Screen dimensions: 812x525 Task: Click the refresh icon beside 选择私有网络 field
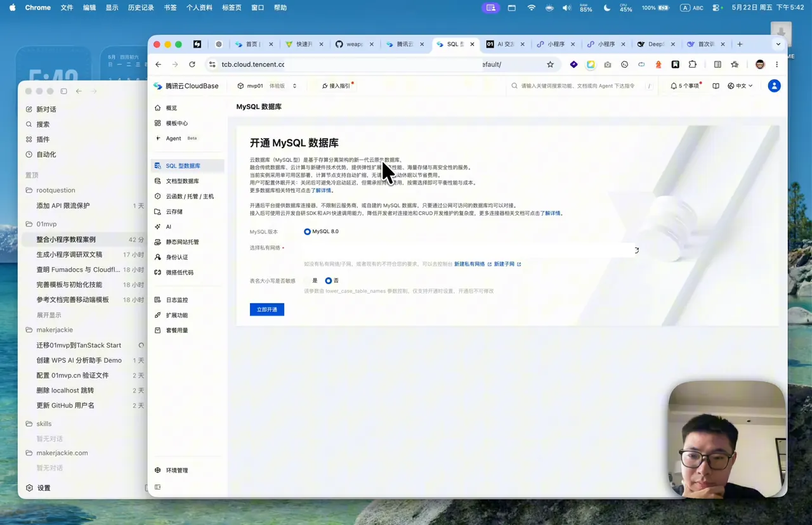(x=636, y=250)
